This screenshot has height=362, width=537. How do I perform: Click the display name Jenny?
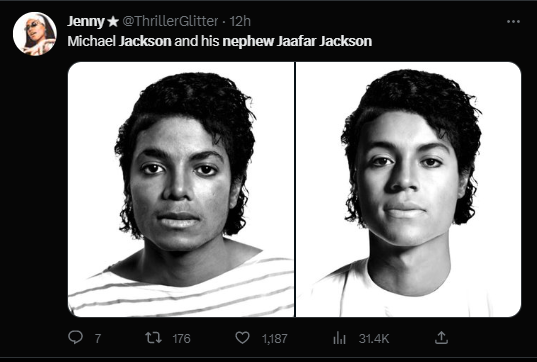[x=86, y=21]
